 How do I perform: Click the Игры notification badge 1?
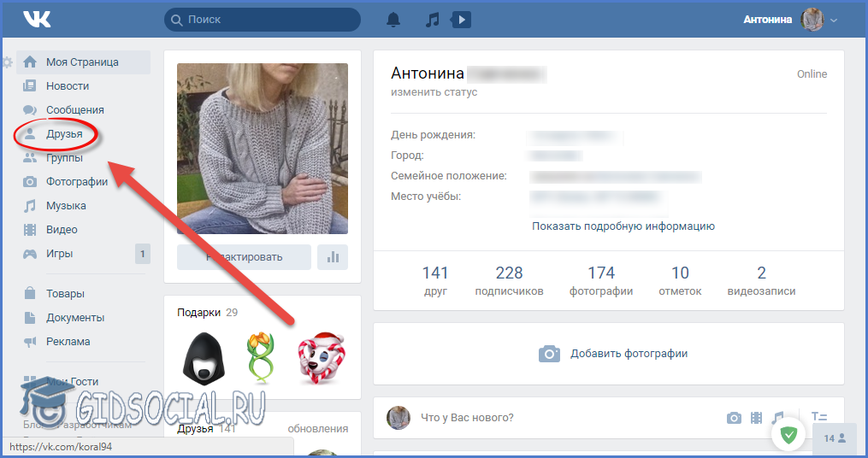tap(142, 254)
